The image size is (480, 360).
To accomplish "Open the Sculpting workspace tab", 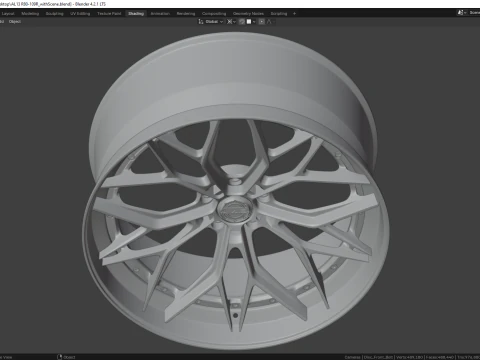I will (54, 14).
